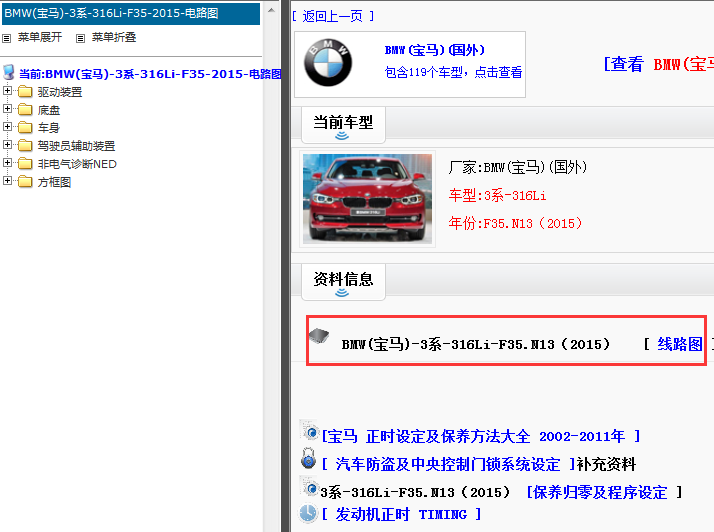Click the BMW(宝马)-3系-316Li-F35.N13（2015） entry text
This screenshot has width=714, height=532.
point(475,344)
